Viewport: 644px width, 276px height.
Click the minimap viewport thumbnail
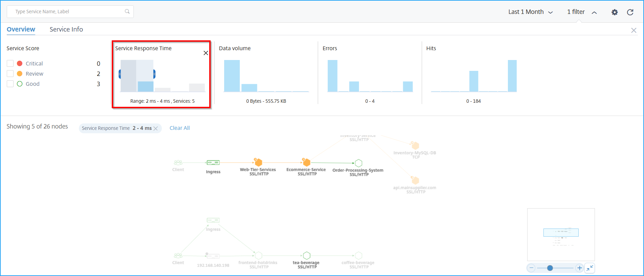pos(561,233)
